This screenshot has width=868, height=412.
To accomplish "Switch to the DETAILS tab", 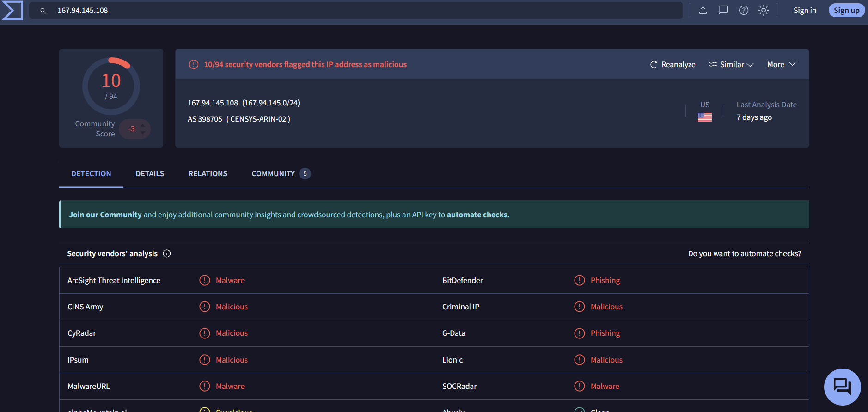I will click(x=150, y=173).
